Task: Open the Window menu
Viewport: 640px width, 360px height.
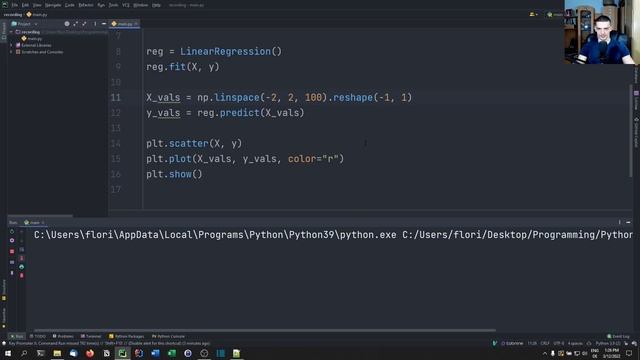Action: [x=141, y=5]
